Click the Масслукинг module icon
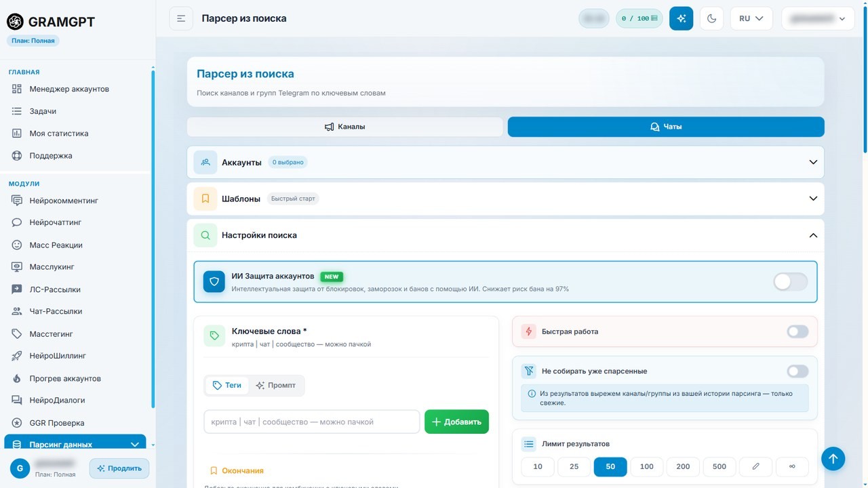Viewport: 868px width, 488px height. pyautogui.click(x=17, y=267)
